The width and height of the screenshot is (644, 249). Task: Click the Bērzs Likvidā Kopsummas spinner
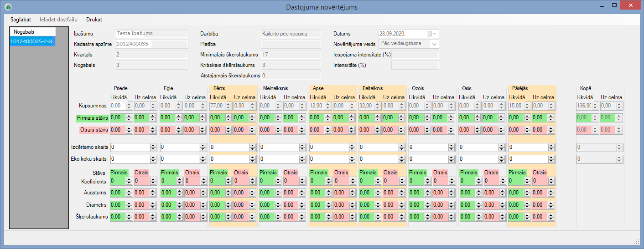coord(217,106)
